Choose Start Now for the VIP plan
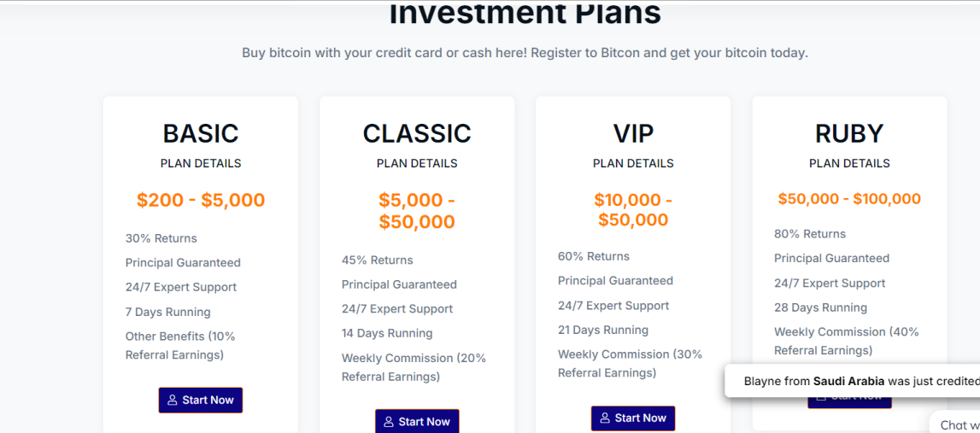 633,418
